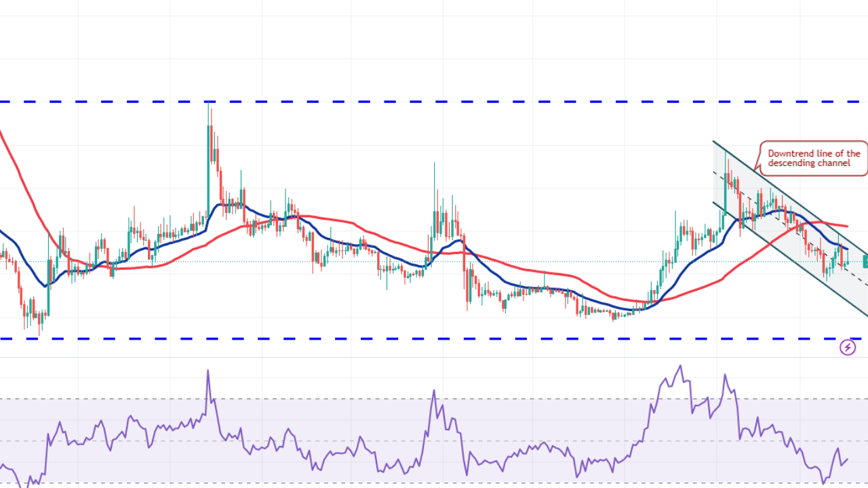The image size is (868, 488).
Task: Click the upper blue dashed resistance line
Action: [x=434, y=102]
